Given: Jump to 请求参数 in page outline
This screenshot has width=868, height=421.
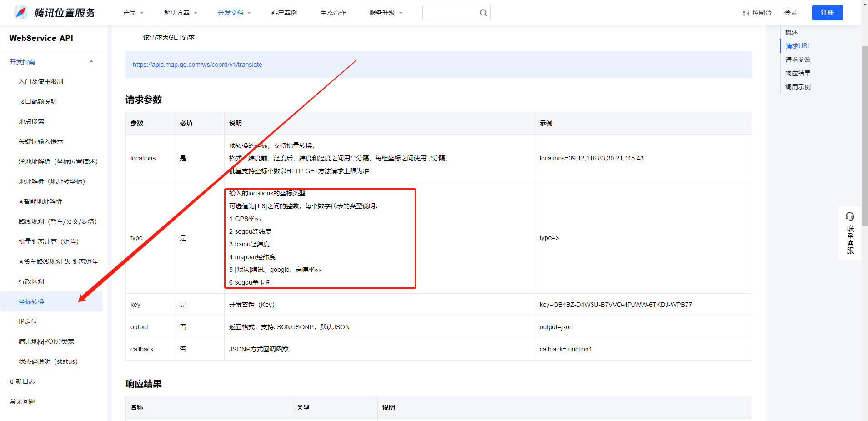Looking at the screenshot, I should click(x=798, y=60).
